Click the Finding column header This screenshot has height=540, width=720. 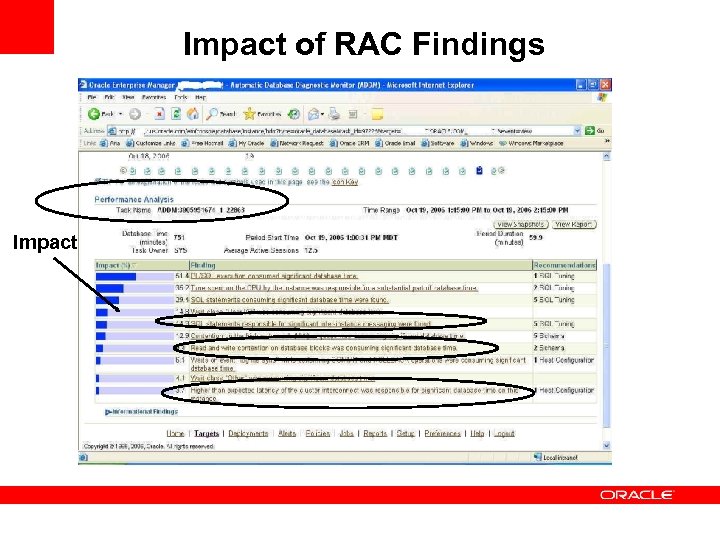(203, 265)
